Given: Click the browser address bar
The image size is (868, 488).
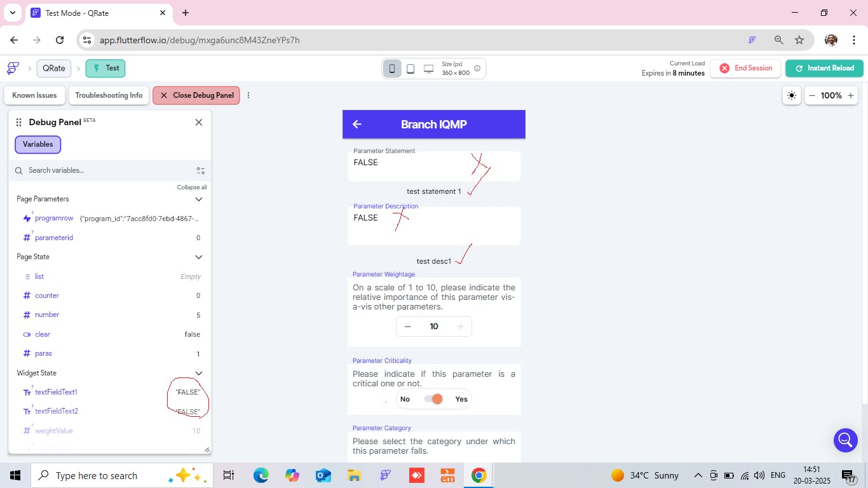Looking at the screenshot, I should [407, 40].
